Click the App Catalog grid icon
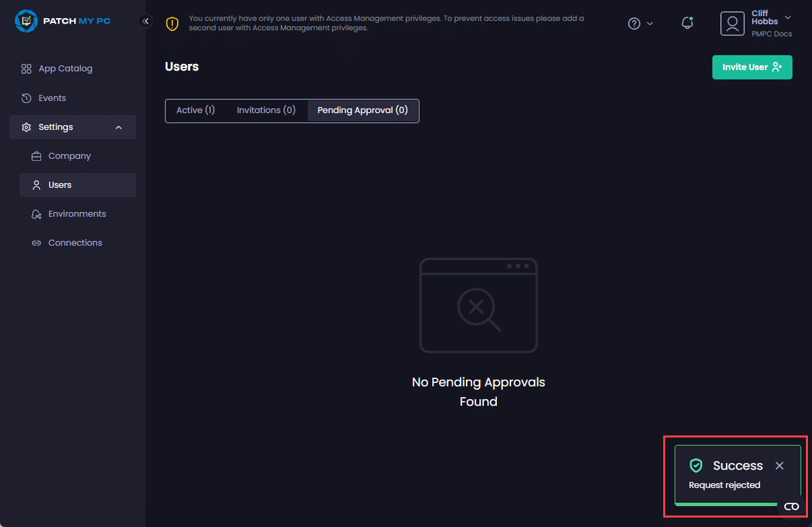This screenshot has width=812, height=527. (26, 69)
